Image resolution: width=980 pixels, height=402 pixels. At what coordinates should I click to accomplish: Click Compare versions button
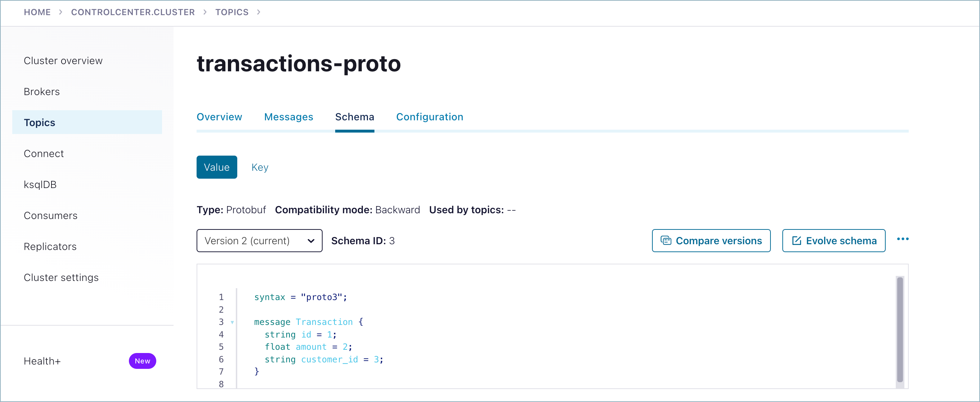712,240
